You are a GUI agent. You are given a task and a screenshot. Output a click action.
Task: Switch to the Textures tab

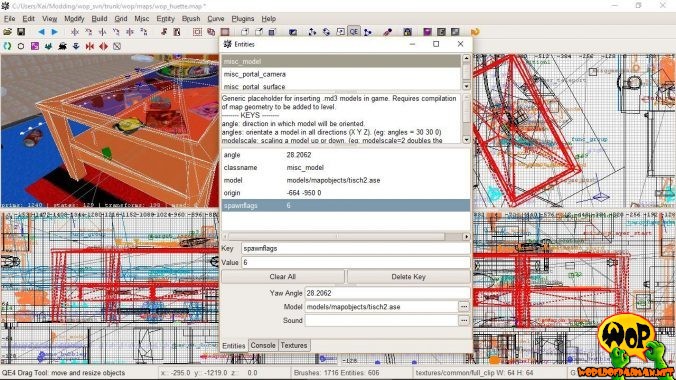294,345
